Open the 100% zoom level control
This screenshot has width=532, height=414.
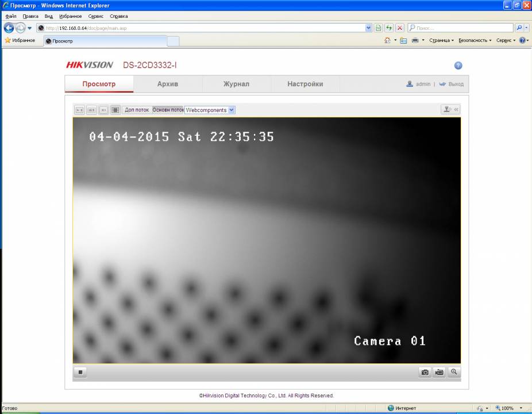coord(508,408)
